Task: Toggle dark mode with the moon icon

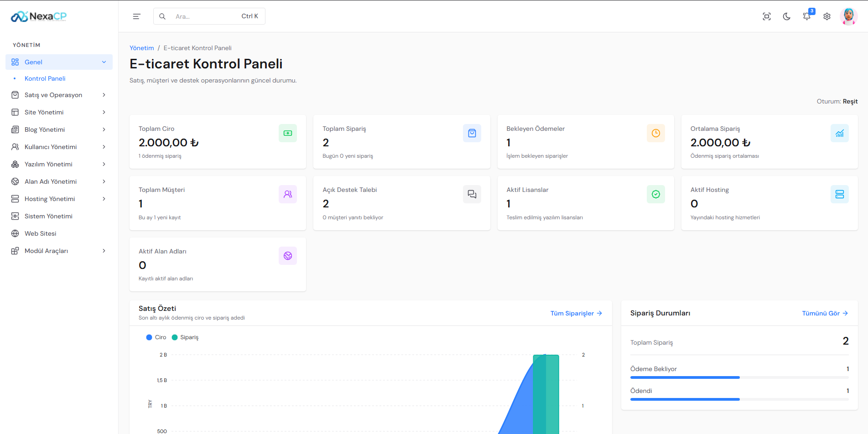Action: 787,16
